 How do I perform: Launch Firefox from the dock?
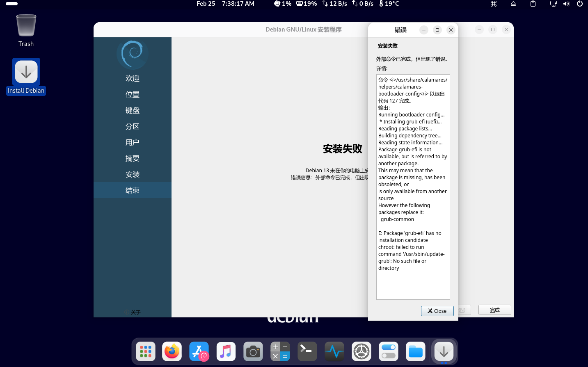[172, 351]
